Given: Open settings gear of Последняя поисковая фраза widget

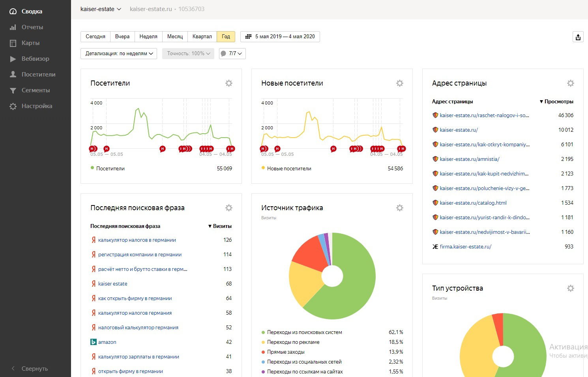Looking at the screenshot, I should tap(229, 208).
